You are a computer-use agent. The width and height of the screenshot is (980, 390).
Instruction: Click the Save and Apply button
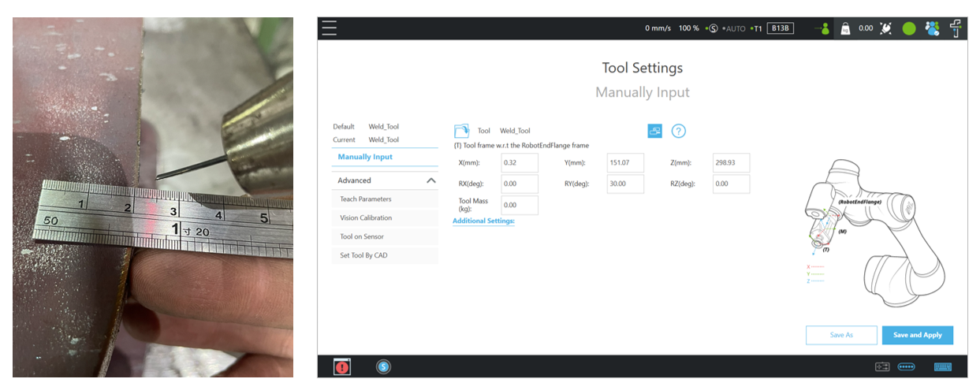pos(917,335)
